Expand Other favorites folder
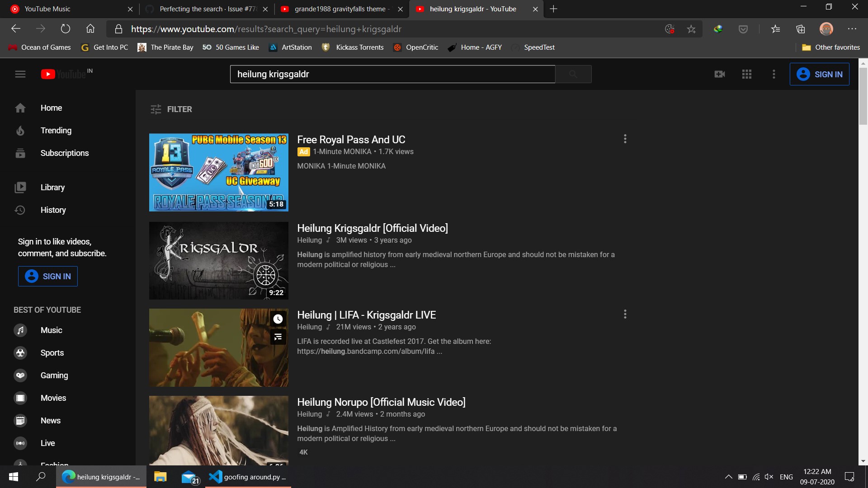The height and width of the screenshot is (488, 868). tap(831, 47)
